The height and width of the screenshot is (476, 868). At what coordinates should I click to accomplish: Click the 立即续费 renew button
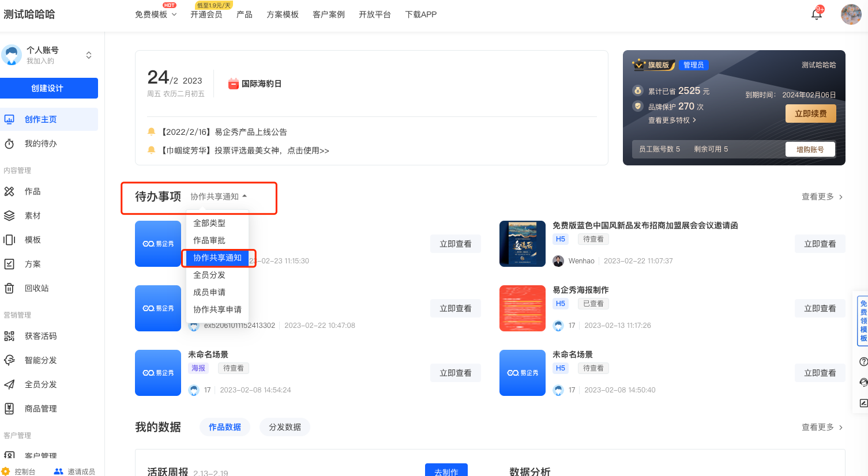810,114
